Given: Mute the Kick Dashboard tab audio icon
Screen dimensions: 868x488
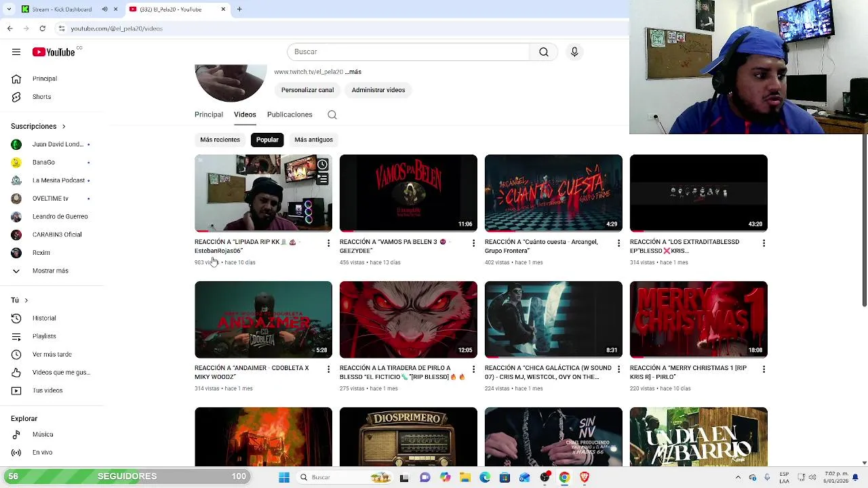Looking at the screenshot, I should (x=104, y=9).
